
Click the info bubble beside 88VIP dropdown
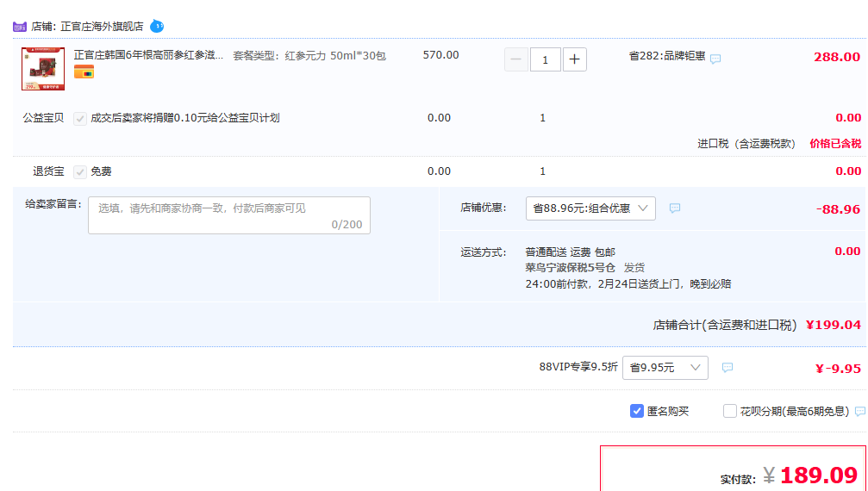[x=727, y=368]
